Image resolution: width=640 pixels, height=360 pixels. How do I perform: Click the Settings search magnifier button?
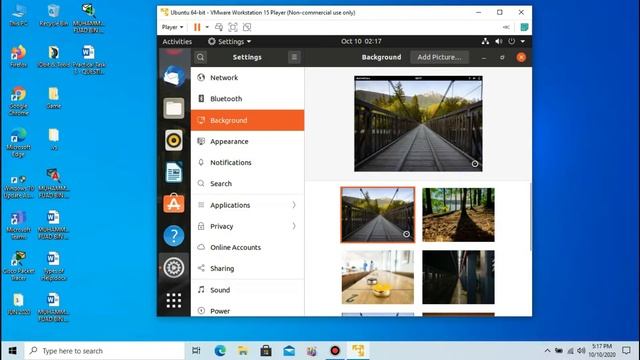(200, 57)
